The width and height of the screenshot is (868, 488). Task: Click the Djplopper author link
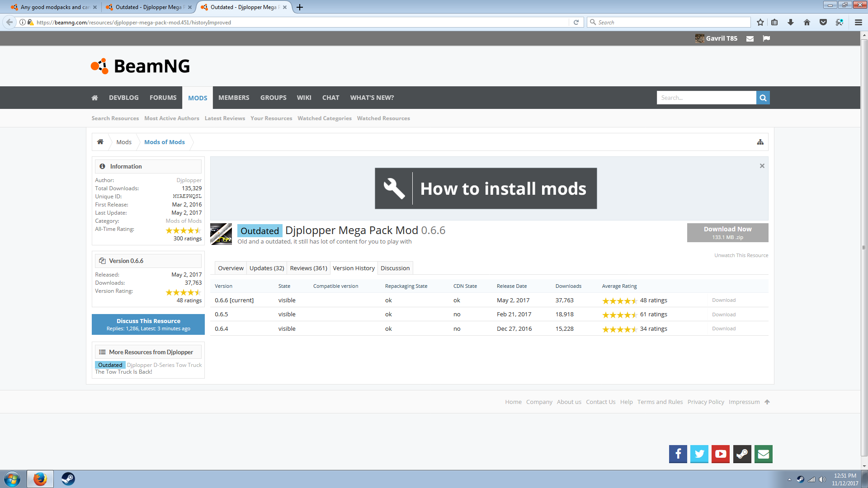(189, 180)
